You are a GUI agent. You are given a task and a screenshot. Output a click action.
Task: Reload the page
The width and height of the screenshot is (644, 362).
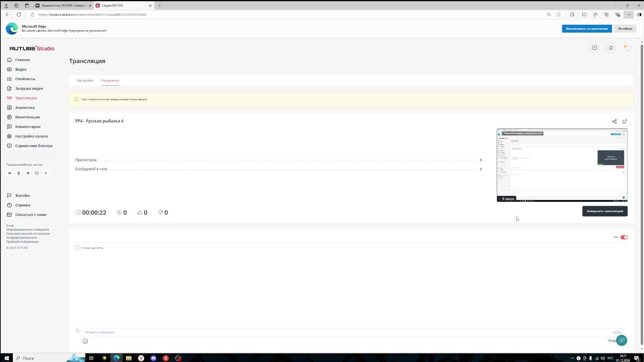coord(19,14)
